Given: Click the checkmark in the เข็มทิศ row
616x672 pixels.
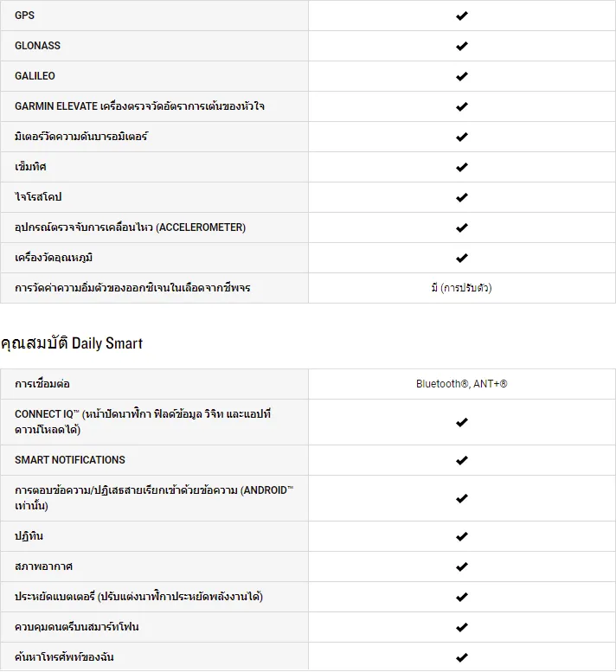Looking at the screenshot, I should [461, 167].
